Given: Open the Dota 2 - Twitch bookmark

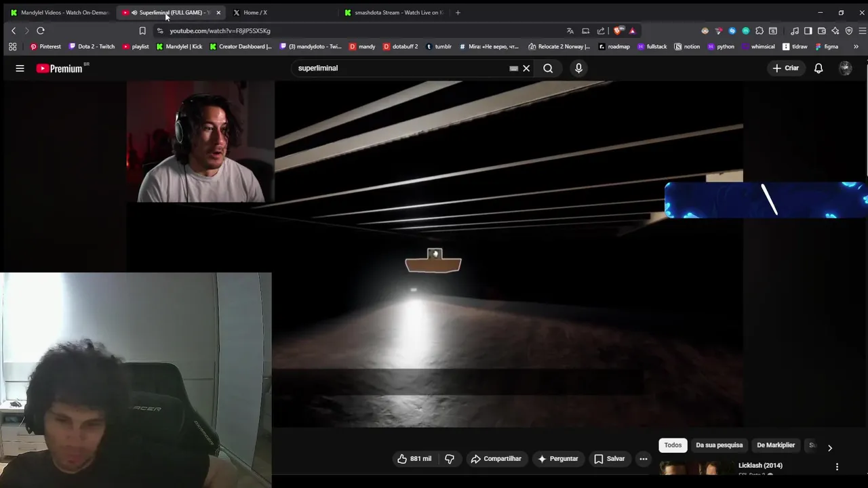Looking at the screenshot, I should [x=92, y=47].
